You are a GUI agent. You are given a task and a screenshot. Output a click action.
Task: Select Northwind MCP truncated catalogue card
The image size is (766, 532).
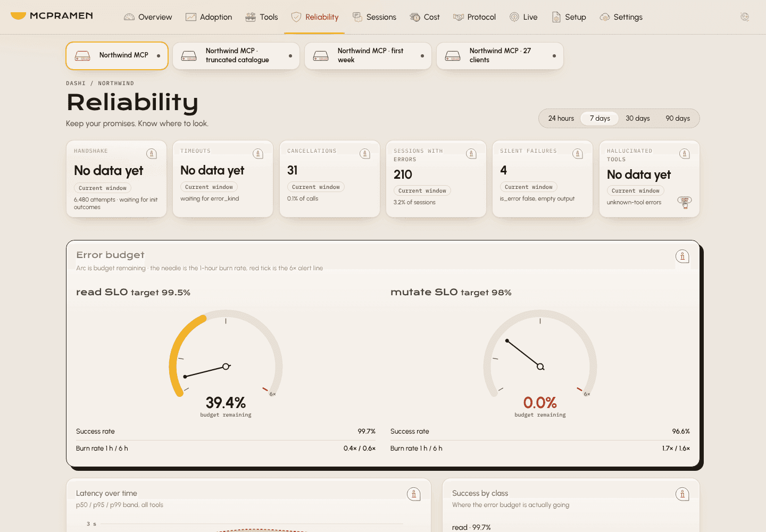pos(236,56)
